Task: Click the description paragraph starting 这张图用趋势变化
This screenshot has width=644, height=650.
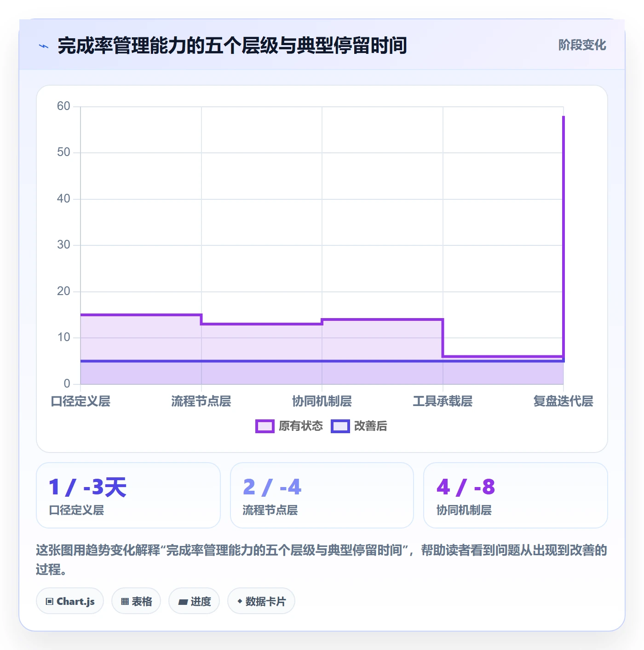Action: 322,560
